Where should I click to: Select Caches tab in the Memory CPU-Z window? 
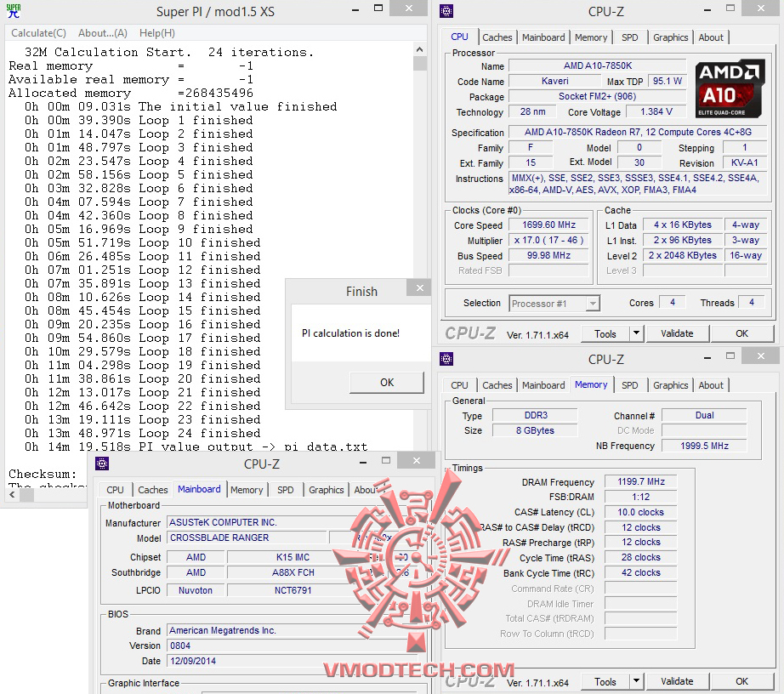(497, 385)
